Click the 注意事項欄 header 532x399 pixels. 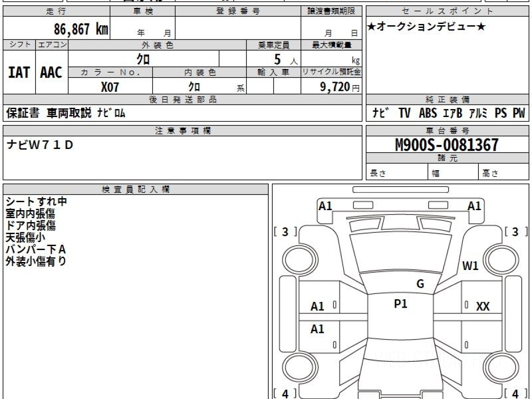[x=183, y=131]
